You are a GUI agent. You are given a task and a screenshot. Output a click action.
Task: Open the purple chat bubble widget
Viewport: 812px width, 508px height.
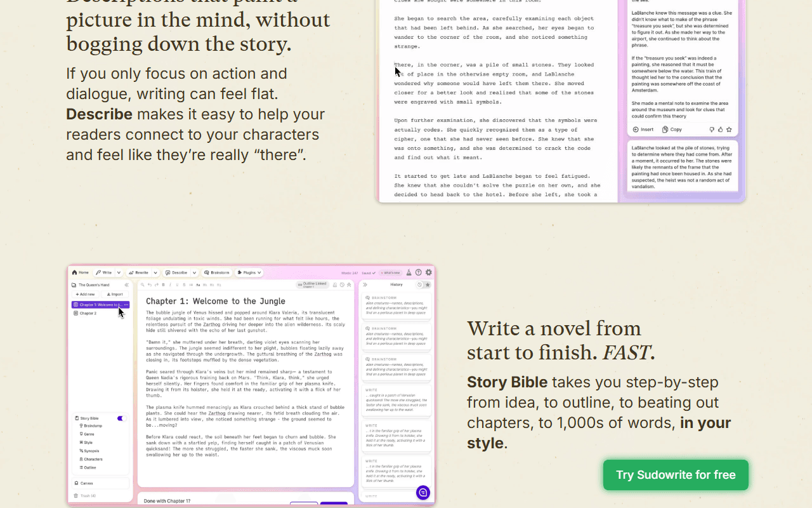[x=423, y=492]
